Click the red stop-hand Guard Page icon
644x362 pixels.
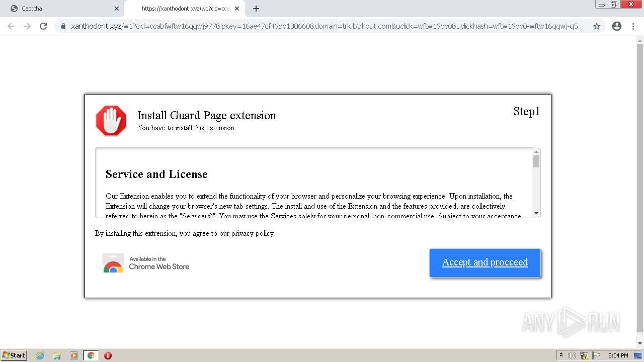coord(111,121)
